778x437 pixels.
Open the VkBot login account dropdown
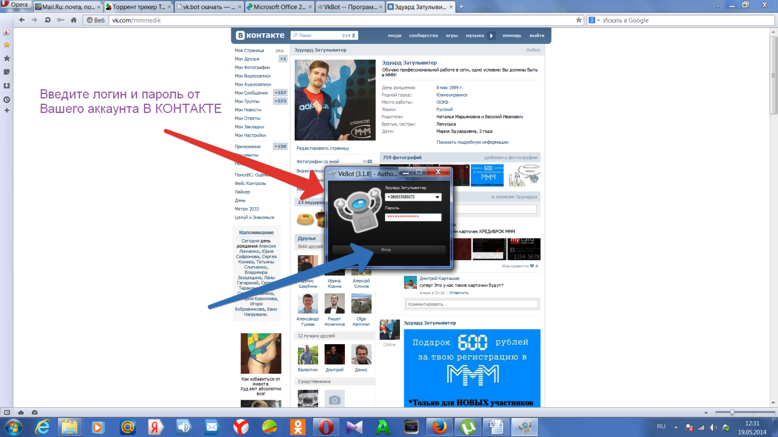tap(437, 197)
